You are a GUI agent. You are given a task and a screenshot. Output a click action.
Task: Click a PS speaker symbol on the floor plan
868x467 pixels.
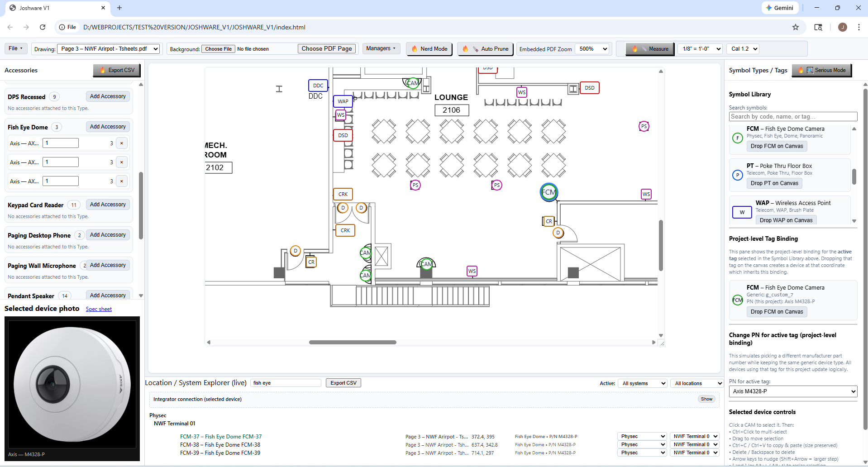click(x=415, y=185)
